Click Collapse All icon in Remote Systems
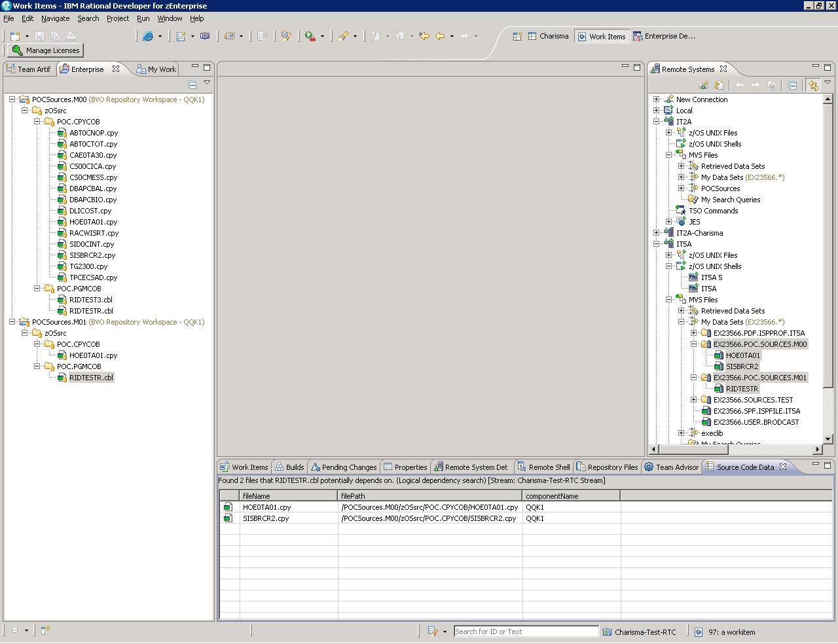838x644 pixels. tap(793, 85)
